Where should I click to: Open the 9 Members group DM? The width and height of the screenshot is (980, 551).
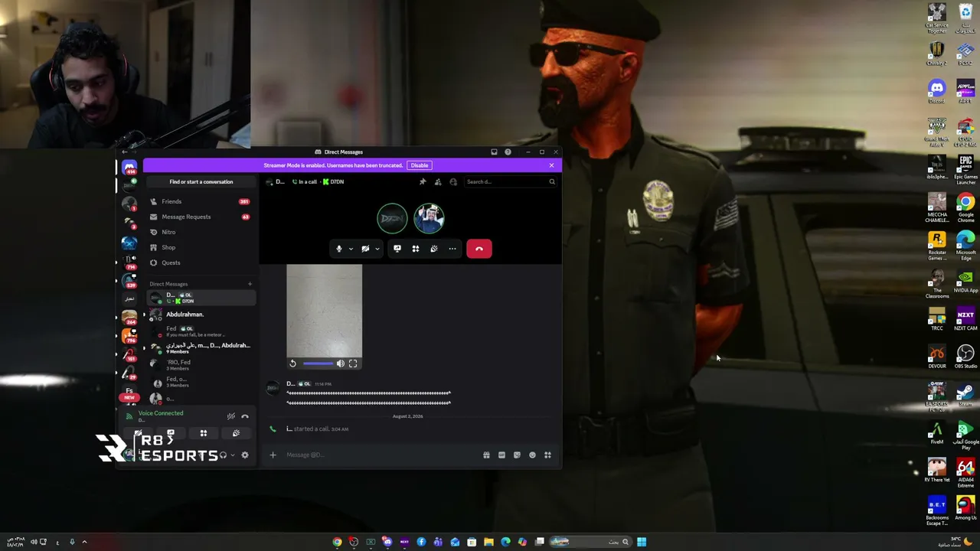click(x=201, y=348)
